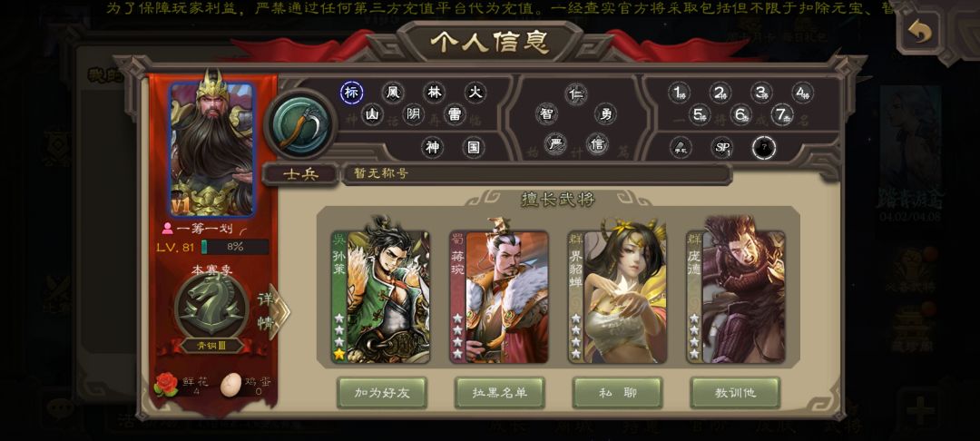The height and width of the screenshot is (441, 980).
Task: Click 加为好友 button
Action: [x=382, y=393]
